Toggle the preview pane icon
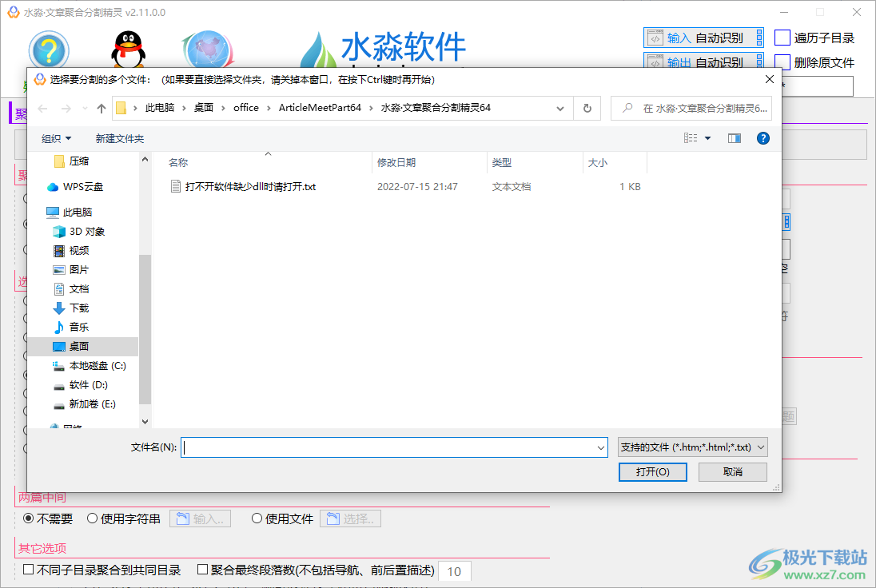The image size is (876, 588). point(734,138)
